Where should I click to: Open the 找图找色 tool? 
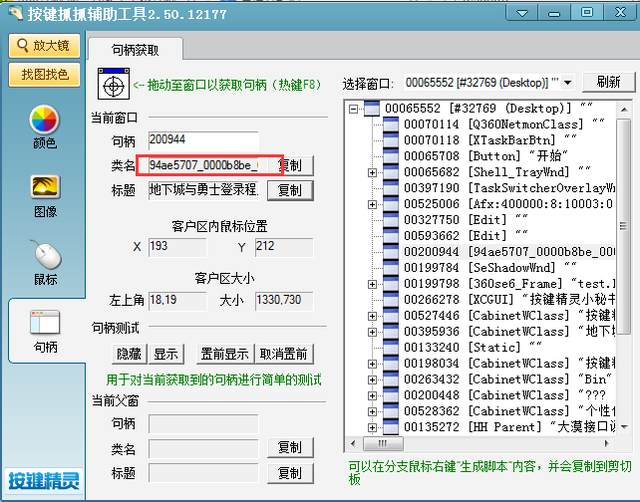tap(44, 75)
